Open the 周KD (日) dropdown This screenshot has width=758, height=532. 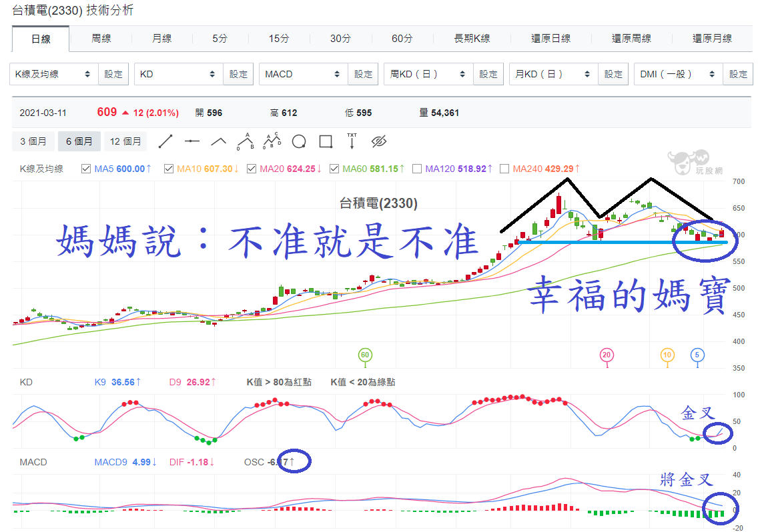pos(428,74)
